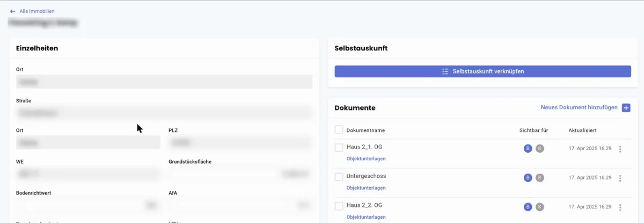
Task: Click the B badge in Haus 2_1. OG row
Action: (x=528, y=148)
